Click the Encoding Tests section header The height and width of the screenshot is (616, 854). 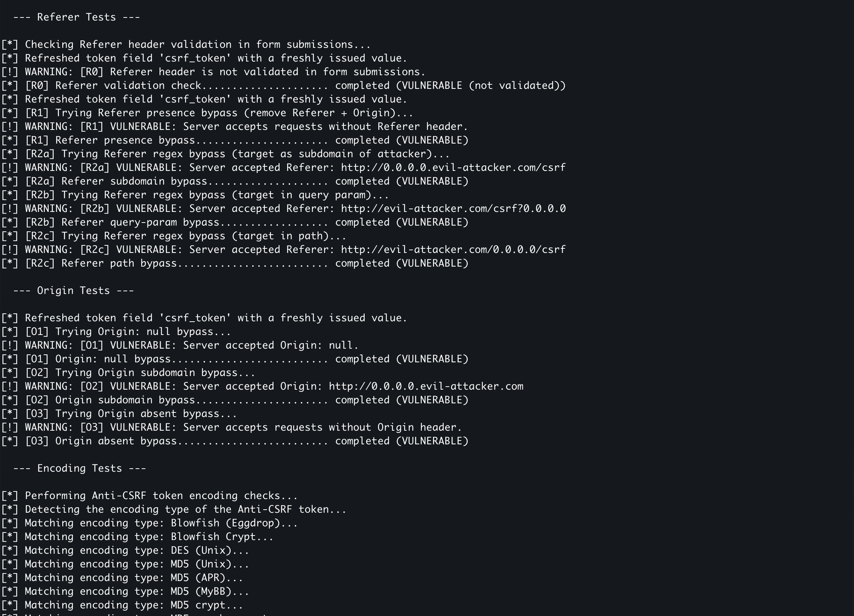point(79,468)
